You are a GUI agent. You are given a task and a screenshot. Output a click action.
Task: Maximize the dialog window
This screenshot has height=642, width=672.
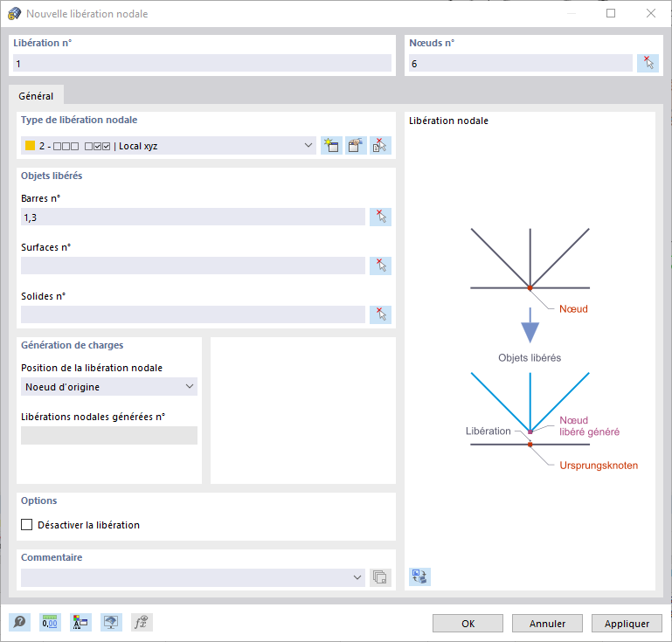click(x=611, y=13)
